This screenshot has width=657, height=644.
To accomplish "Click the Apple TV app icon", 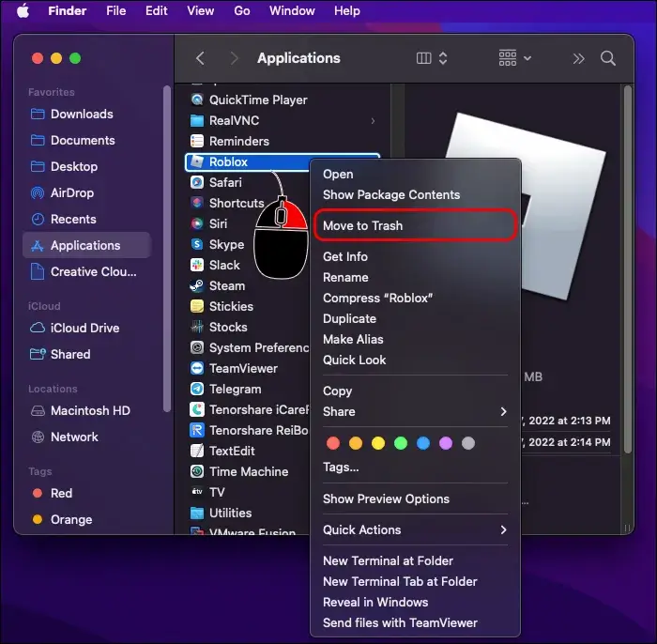I will tap(197, 492).
